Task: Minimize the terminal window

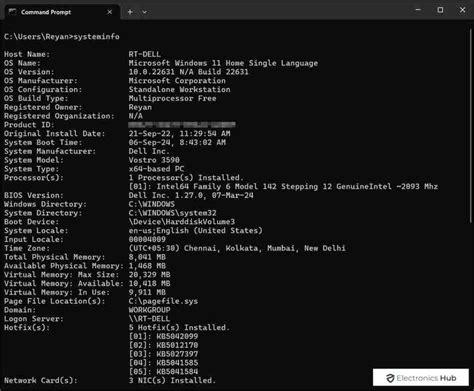Action: click(x=418, y=10)
